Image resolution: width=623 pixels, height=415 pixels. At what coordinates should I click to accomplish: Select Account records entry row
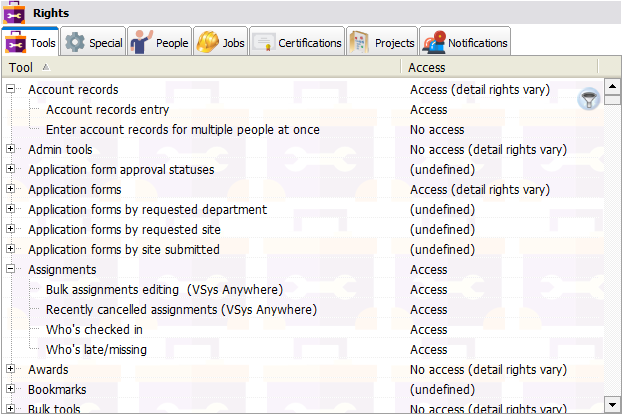coord(107,110)
